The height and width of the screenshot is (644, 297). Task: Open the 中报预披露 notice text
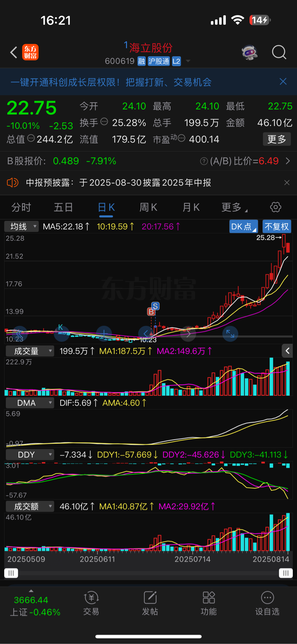point(118,183)
